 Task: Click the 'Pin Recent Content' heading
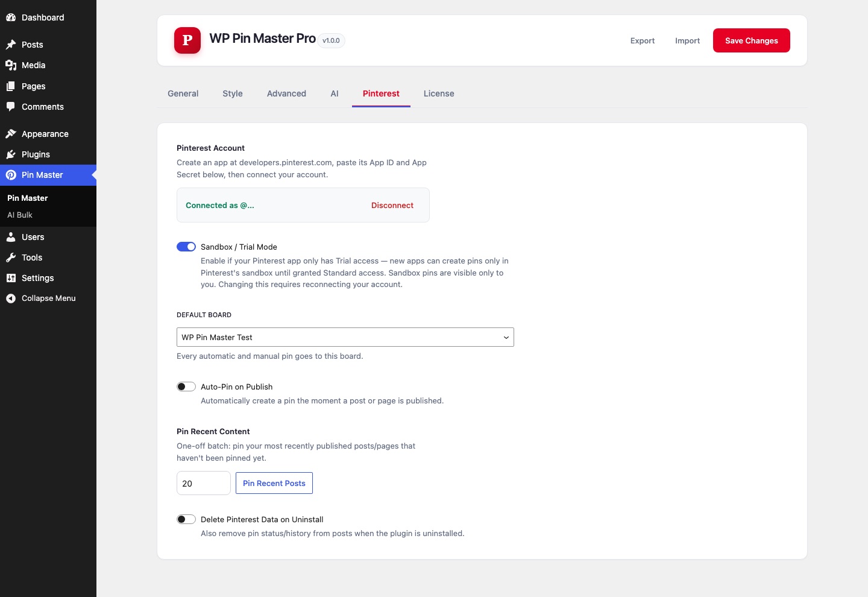(x=213, y=431)
